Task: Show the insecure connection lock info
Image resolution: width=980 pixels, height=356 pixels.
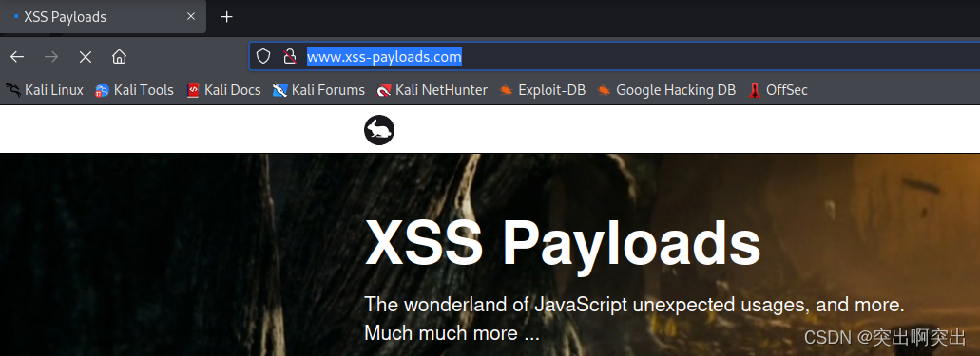Action: (x=289, y=57)
